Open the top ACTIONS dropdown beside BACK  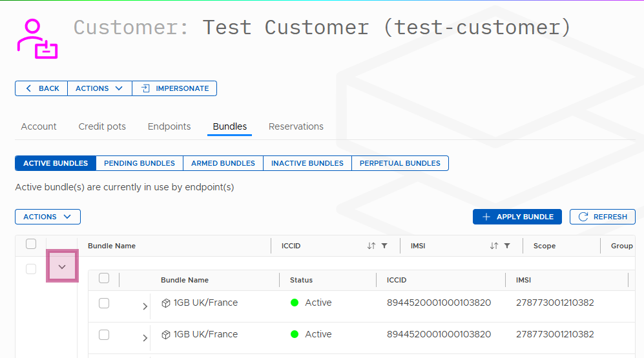pos(99,88)
